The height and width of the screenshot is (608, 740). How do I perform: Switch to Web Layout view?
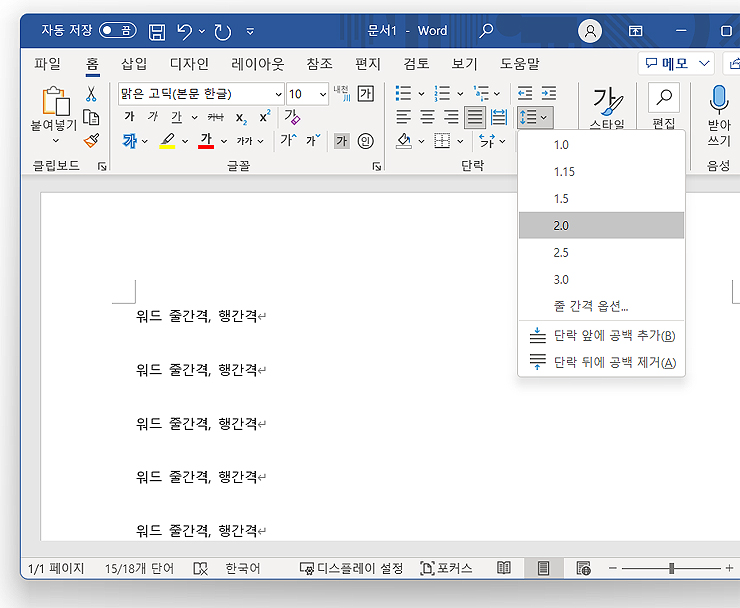click(583, 568)
